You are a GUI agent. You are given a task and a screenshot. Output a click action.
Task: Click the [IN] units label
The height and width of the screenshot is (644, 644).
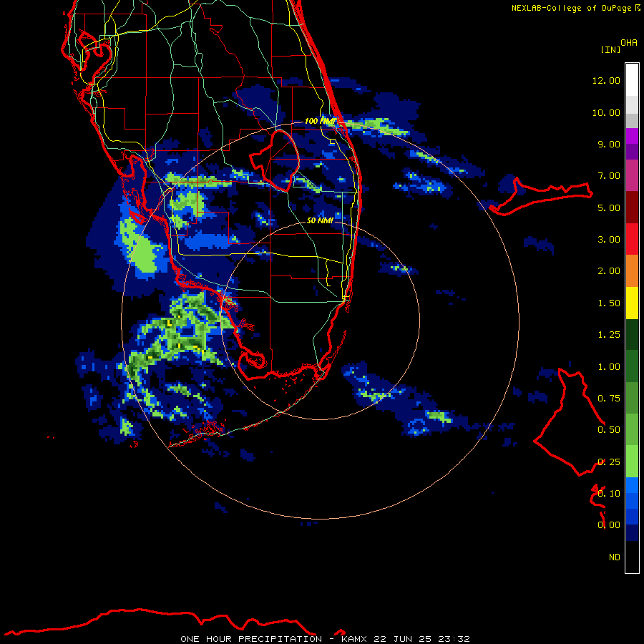click(x=611, y=49)
